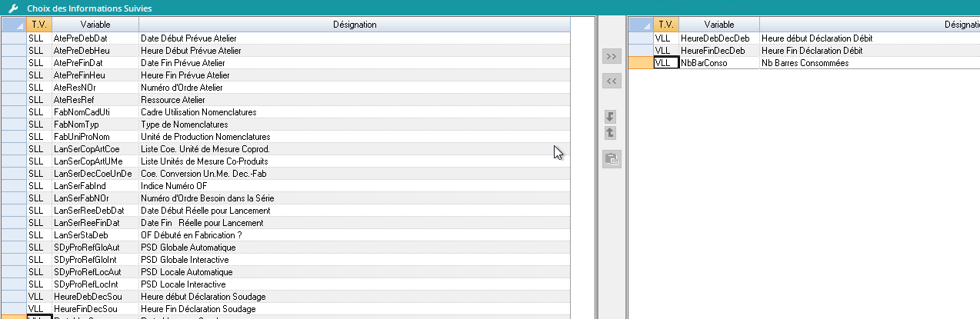Click the remove-from-selection << arrow button

612,81
